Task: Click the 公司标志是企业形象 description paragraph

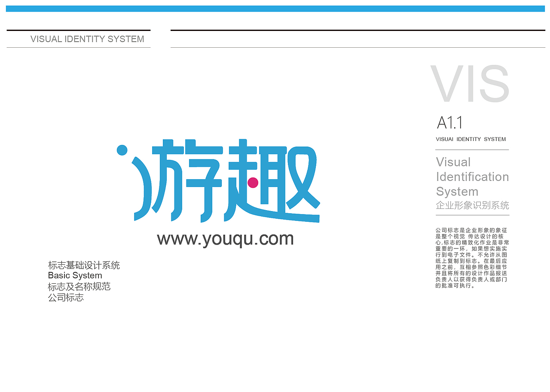Action: click(472, 258)
